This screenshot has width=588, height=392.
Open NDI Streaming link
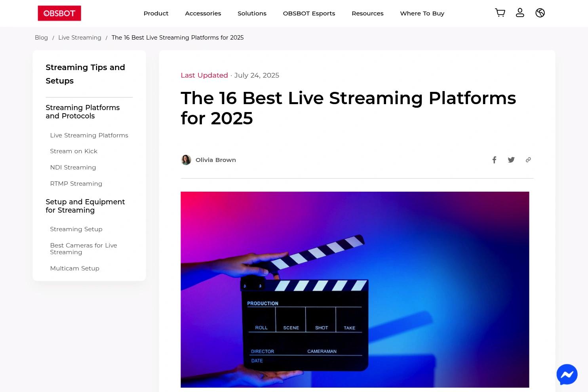73,167
